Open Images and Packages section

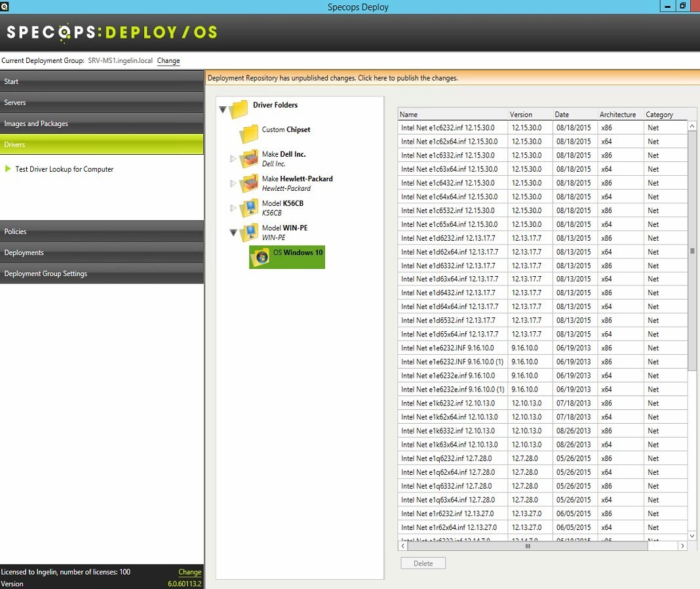[x=102, y=123]
